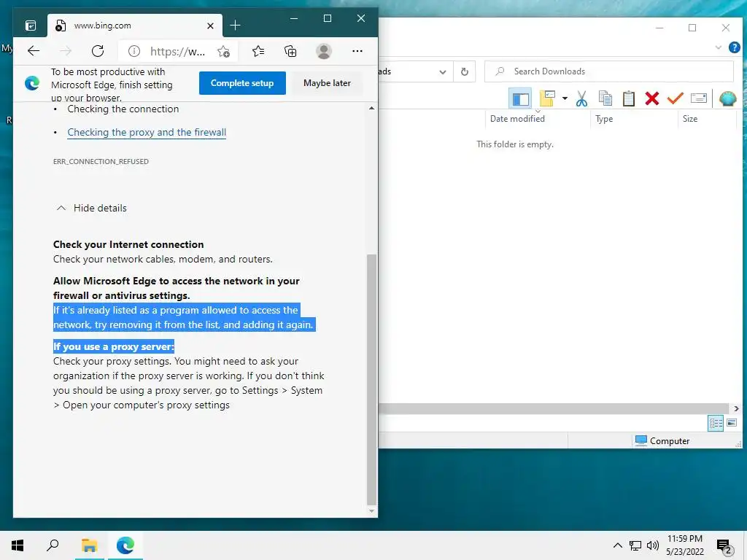Refresh the Downloads folder in Explorer

(465, 72)
